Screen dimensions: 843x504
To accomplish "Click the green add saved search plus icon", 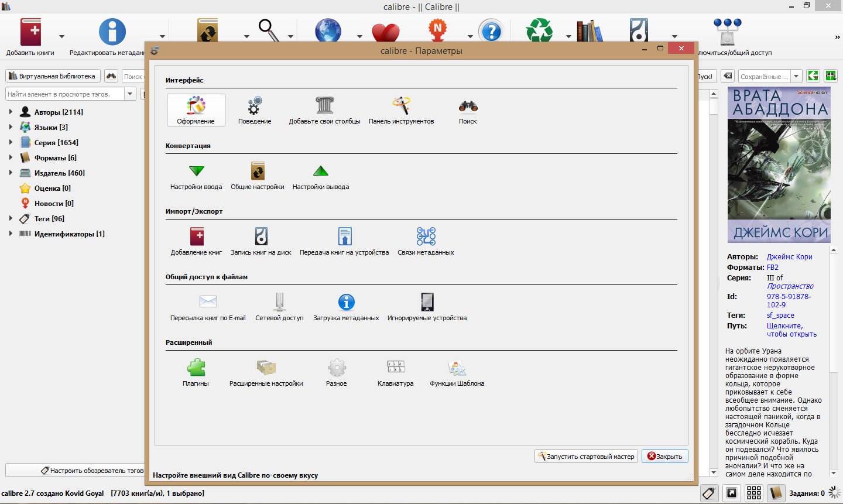I will click(830, 76).
